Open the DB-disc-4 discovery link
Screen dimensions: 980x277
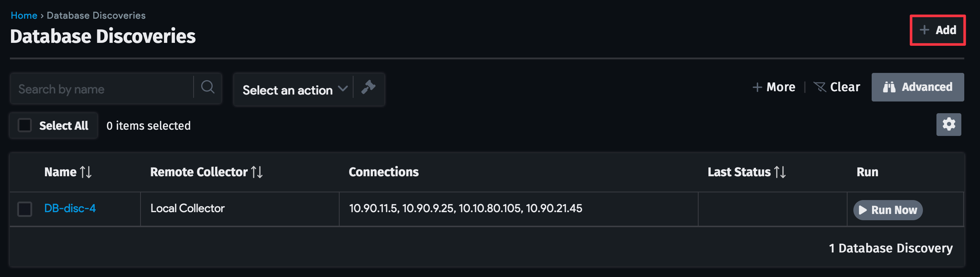pos(70,208)
